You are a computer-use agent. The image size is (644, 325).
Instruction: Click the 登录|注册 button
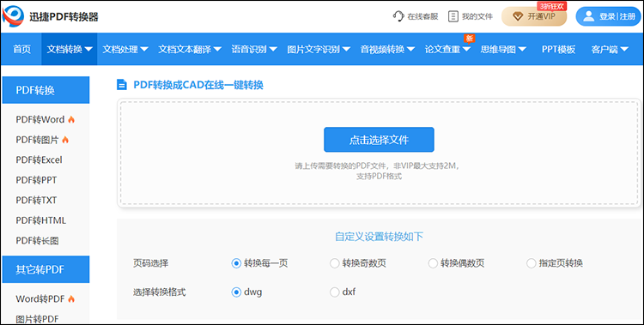608,16
